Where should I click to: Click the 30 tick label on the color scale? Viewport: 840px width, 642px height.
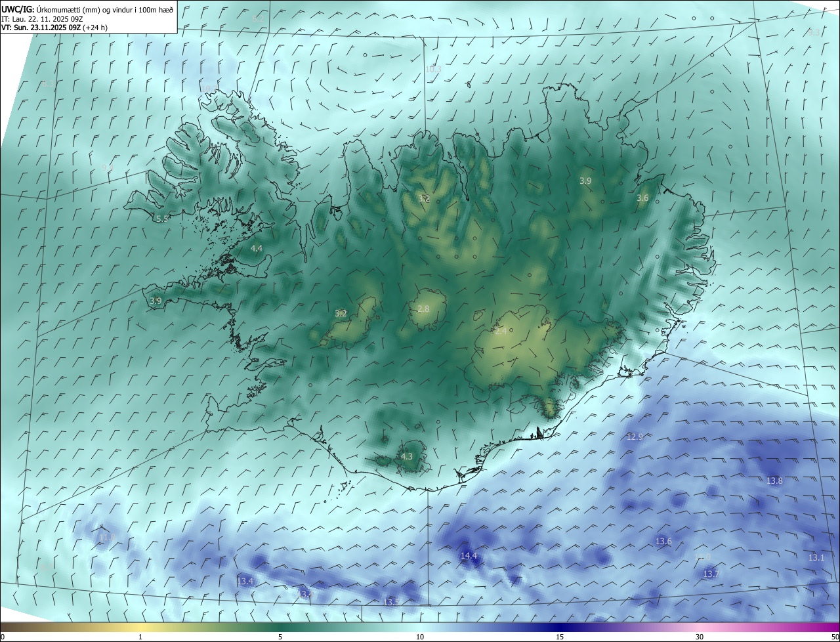pyautogui.click(x=700, y=637)
